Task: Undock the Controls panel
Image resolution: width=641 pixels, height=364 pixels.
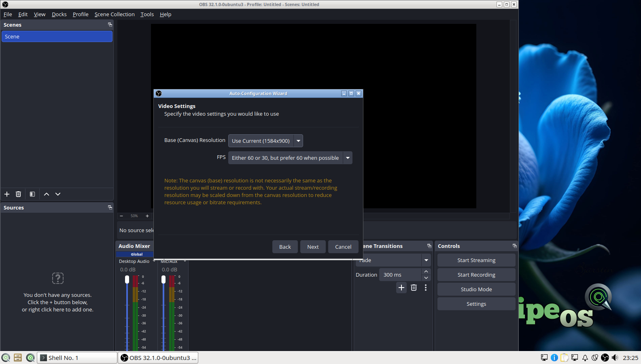Action: [515, 246]
